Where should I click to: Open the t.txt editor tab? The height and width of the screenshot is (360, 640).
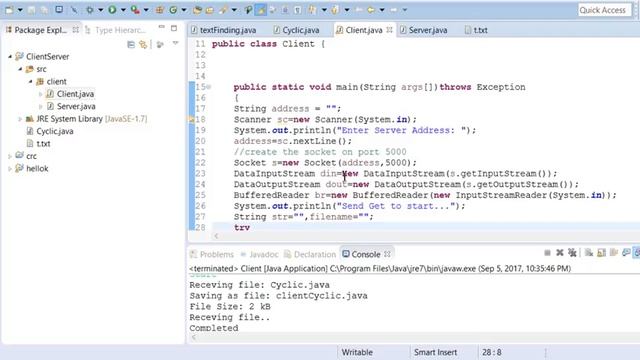pyautogui.click(x=476, y=30)
